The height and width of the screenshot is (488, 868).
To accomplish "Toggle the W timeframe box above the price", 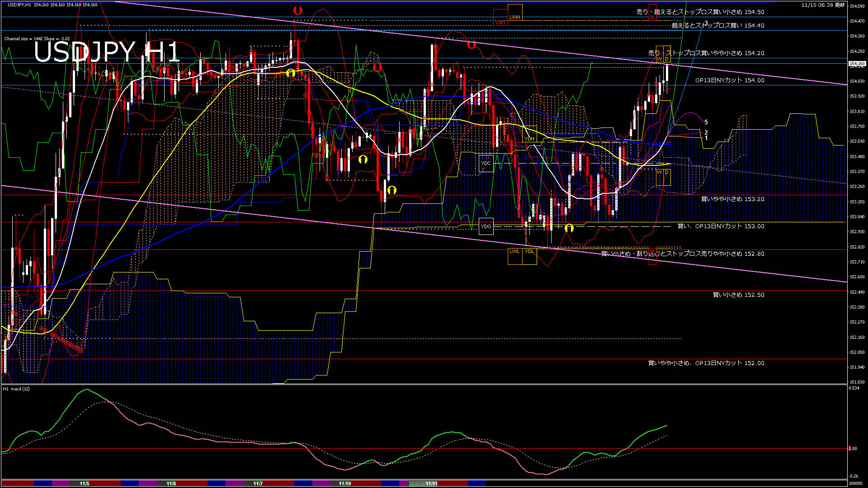I will pos(660,59).
